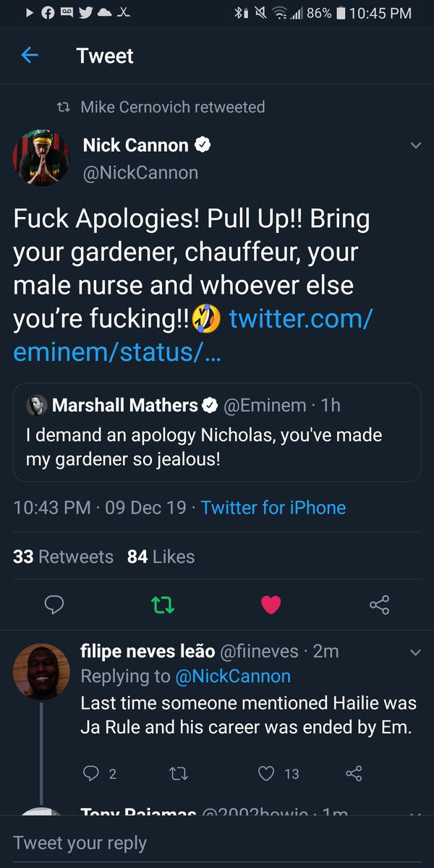Reply to filipe neves leão's comment
434x868 pixels.
91,774
